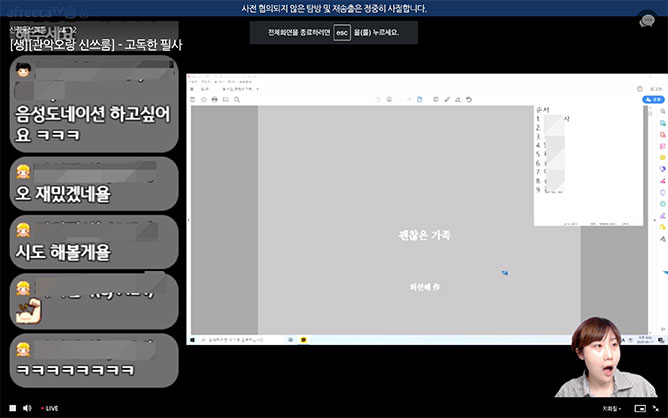Click chat message '음성도네이션 하고싶어요'
This screenshot has height=418, width=668.
[x=94, y=104]
